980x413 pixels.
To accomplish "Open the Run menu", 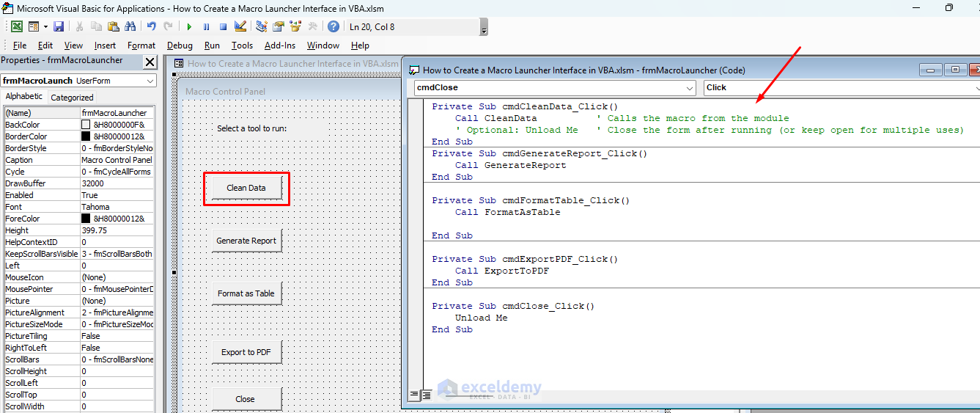I will tap(212, 45).
